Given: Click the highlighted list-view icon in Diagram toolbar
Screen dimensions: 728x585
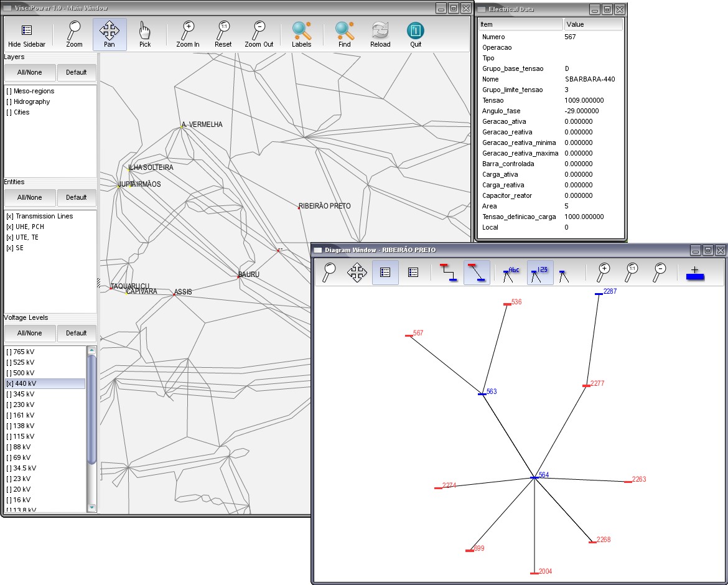Looking at the screenshot, I should [385, 272].
